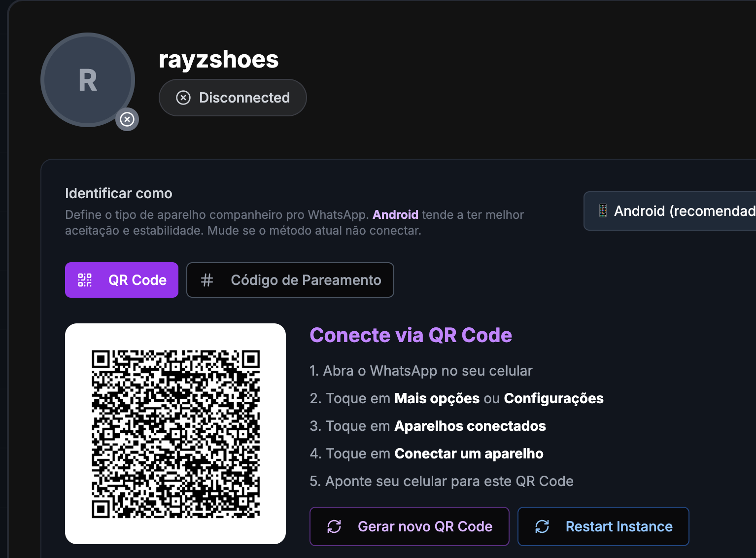Click the Identificar como label
The height and width of the screenshot is (558, 756).
[x=119, y=193]
